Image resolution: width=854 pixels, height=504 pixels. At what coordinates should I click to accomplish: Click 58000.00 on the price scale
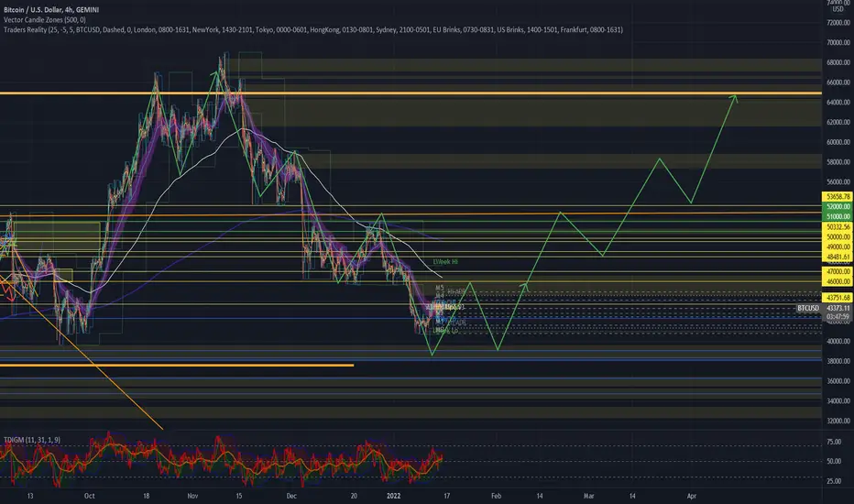coord(838,162)
